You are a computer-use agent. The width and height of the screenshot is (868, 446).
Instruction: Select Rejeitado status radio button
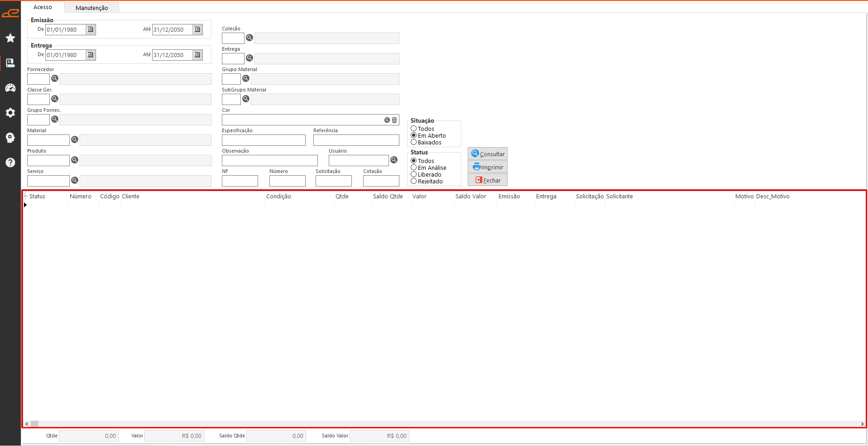(x=414, y=181)
